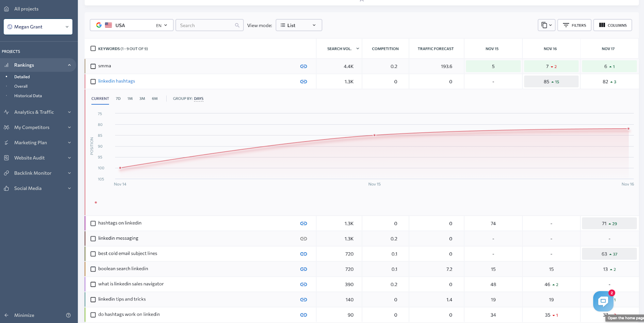Check what is linkedin sales navigator checkbox
Viewport: 644px width, 323px height.
[93, 284]
